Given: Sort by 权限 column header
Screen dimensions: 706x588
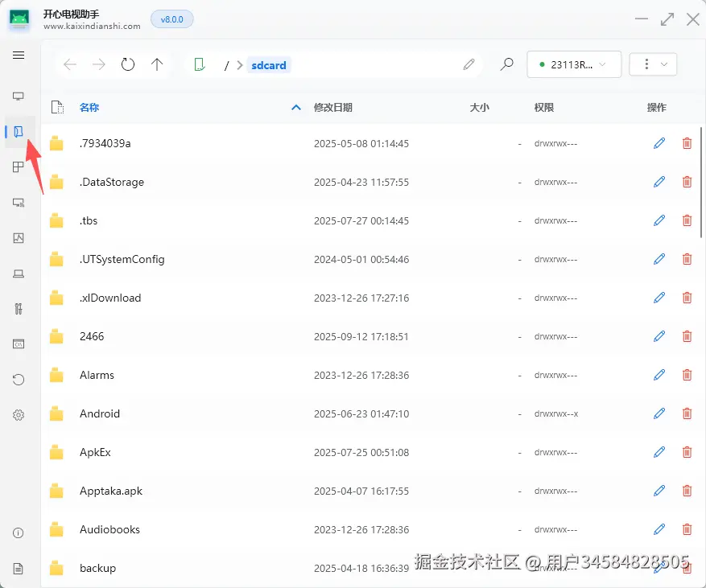Looking at the screenshot, I should click(x=544, y=108).
